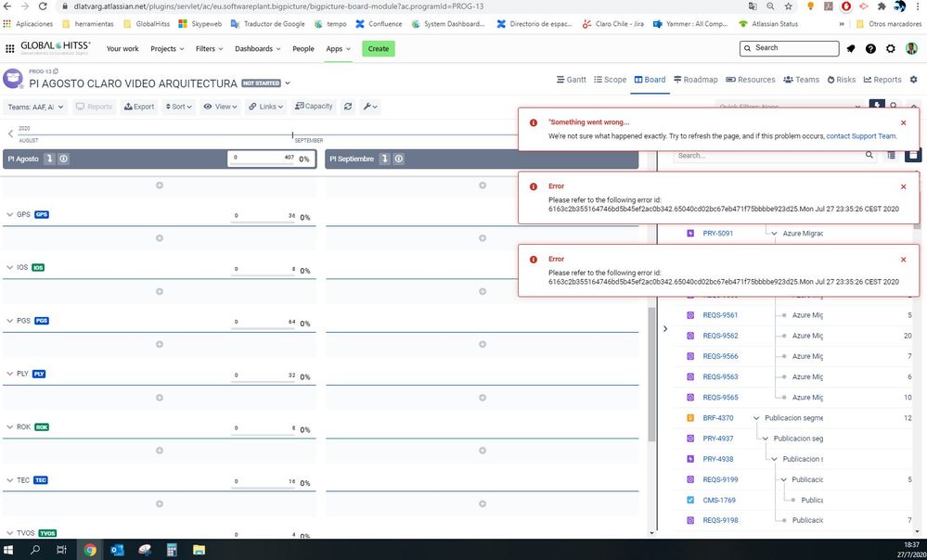Image resolution: width=927 pixels, height=560 pixels.
Task: Click the backlog list view icon
Action: pyautogui.click(x=892, y=156)
